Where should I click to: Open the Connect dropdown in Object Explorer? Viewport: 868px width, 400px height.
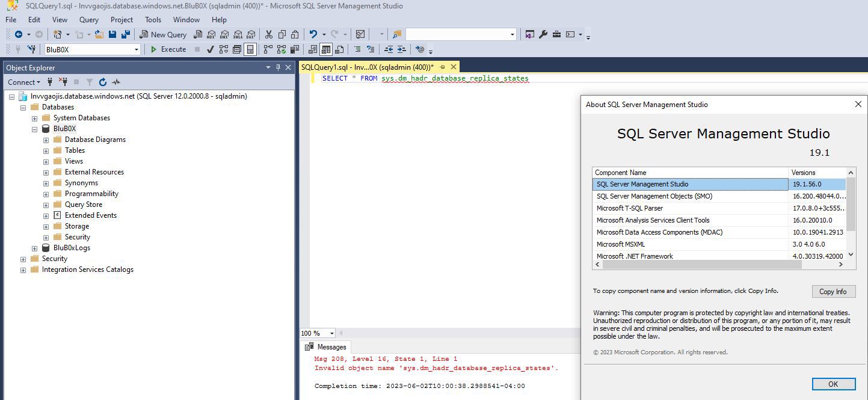tap(24, 82)
